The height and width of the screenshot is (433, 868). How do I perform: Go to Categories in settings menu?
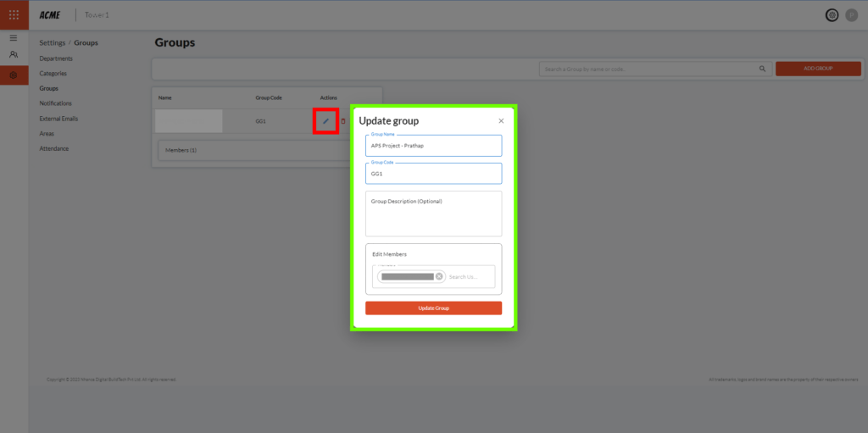pyautogui.click(x=53, y=74)
